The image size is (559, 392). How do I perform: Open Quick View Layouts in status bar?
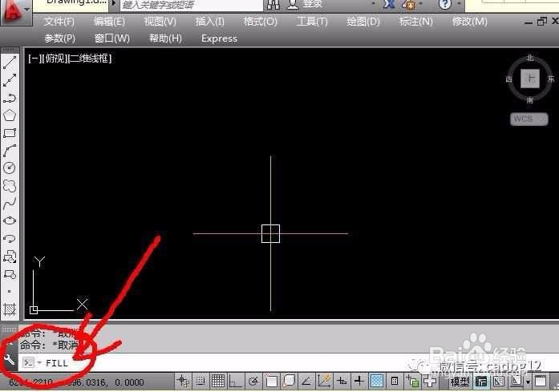coord(481,382)
